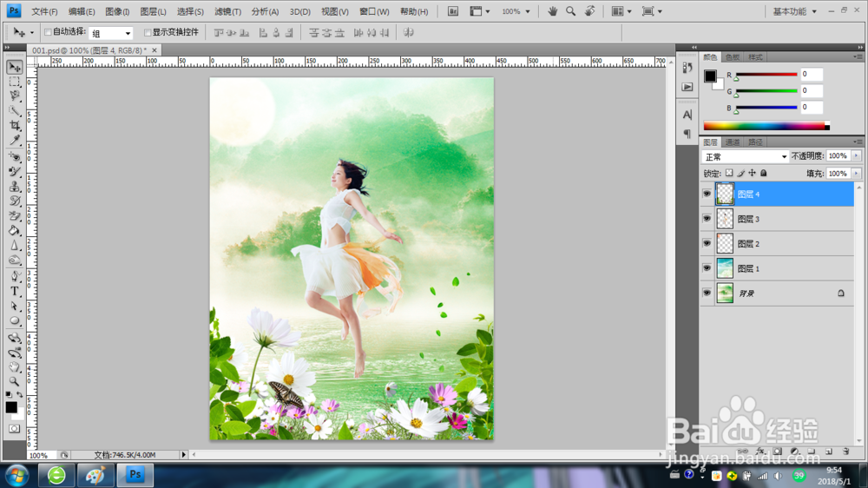The width and height of the screenshot is (868, 488).
Task: Open the 图像(I) menu
Action: point(117,11)
